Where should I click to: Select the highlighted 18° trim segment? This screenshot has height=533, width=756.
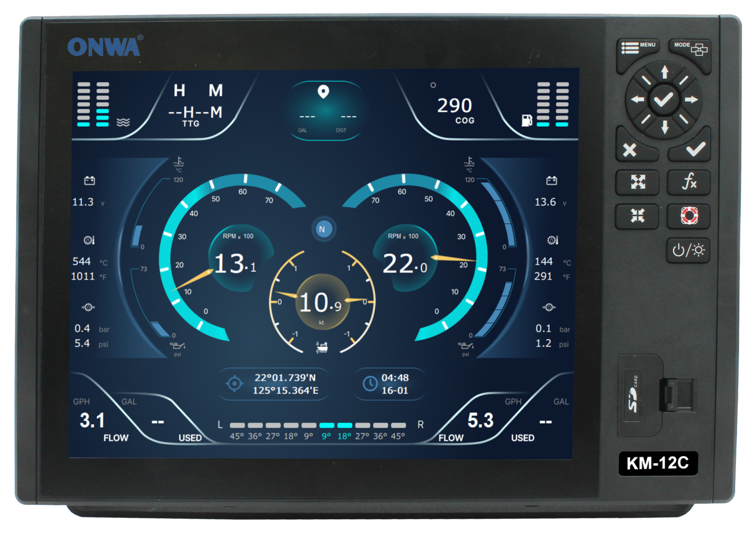[x=345, y=425]
